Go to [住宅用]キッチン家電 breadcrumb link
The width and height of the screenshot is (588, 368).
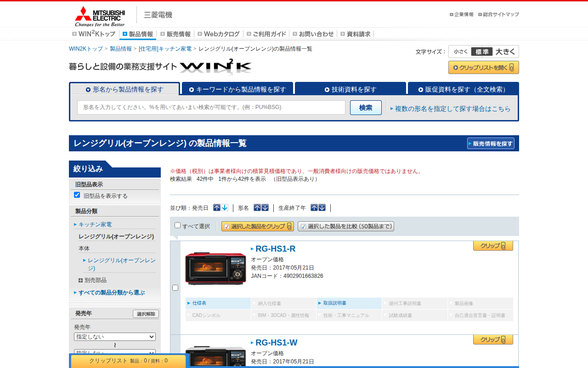[x=165, y=49]
